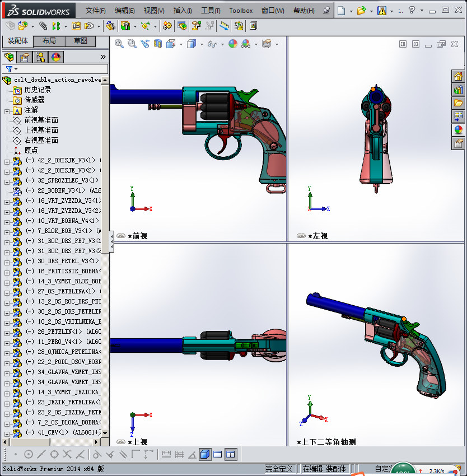Open the ConfigurationManager tab icon
Image resolution: width=467 pixels, height=476 pixels.
tap(40, 57)
